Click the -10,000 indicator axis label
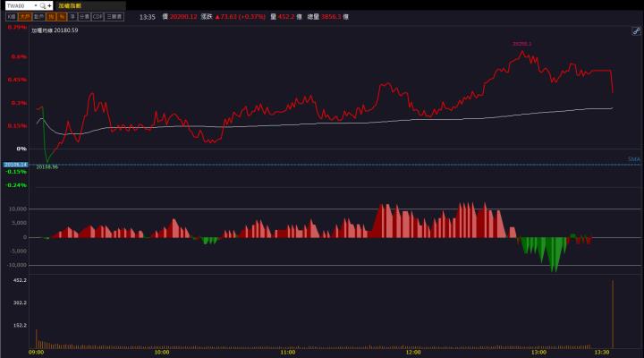The width and height of the screenshot is (644, 358). point(16,265)
